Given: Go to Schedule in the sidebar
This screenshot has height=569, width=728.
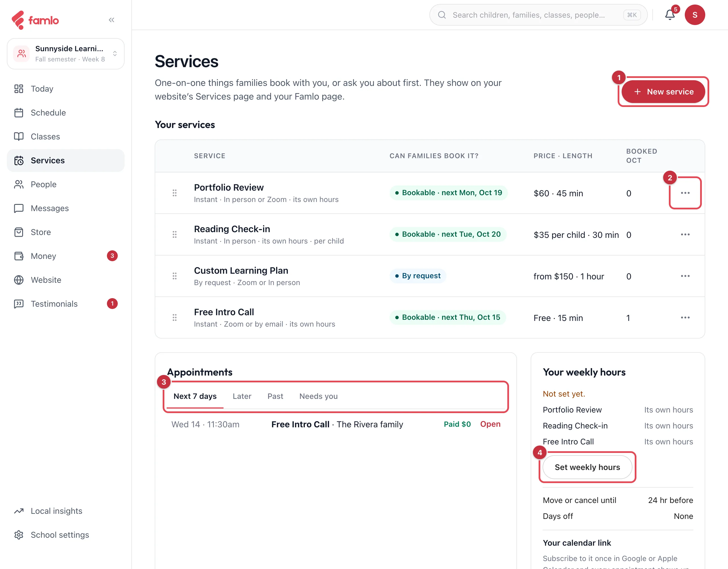Looking at the screenshot, I should pyautogui.click(x=66, y=113).
